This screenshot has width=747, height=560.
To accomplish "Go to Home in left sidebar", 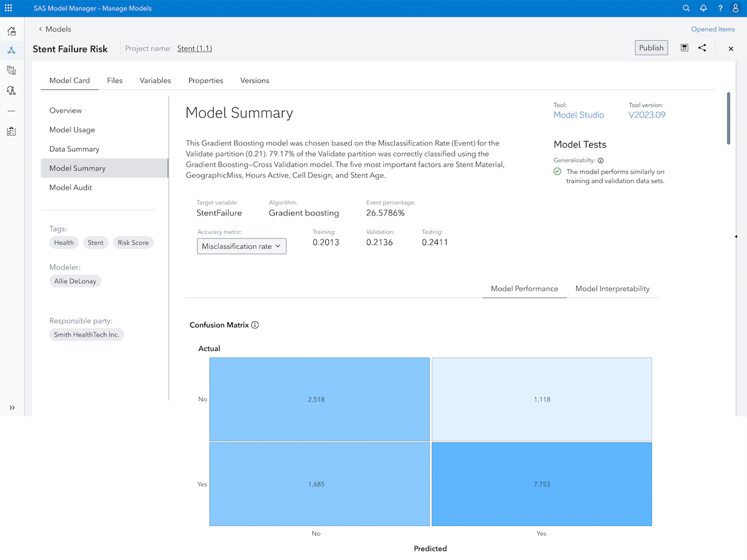I will point(12,31).
